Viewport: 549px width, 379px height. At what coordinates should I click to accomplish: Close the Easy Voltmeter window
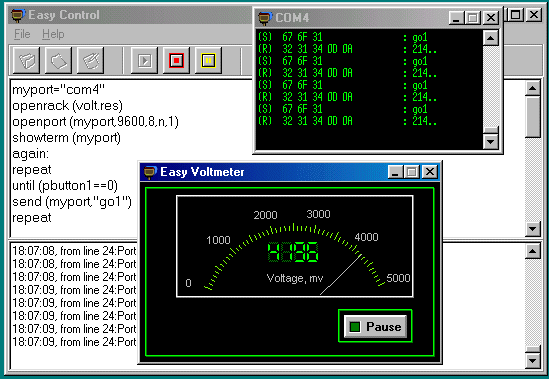point(430,172)
